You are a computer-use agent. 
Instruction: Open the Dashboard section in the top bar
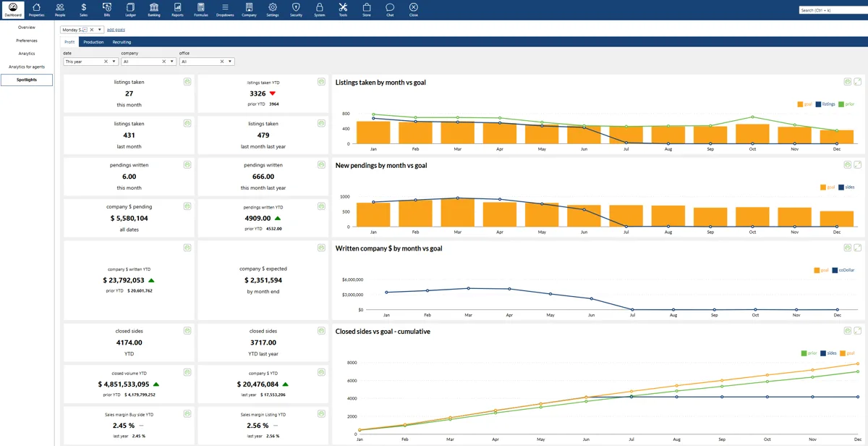tap(13, 9)
